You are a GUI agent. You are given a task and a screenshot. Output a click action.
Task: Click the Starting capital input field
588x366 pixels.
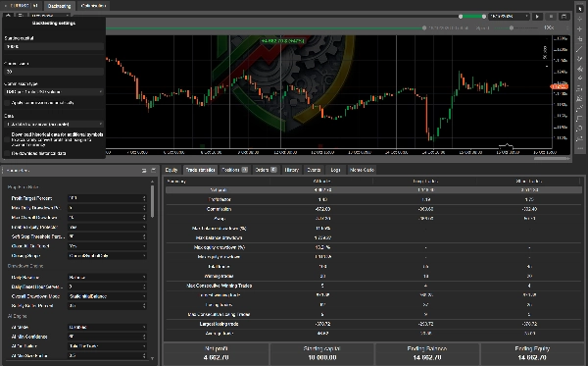pyautogui.click(x=54, y=46)
